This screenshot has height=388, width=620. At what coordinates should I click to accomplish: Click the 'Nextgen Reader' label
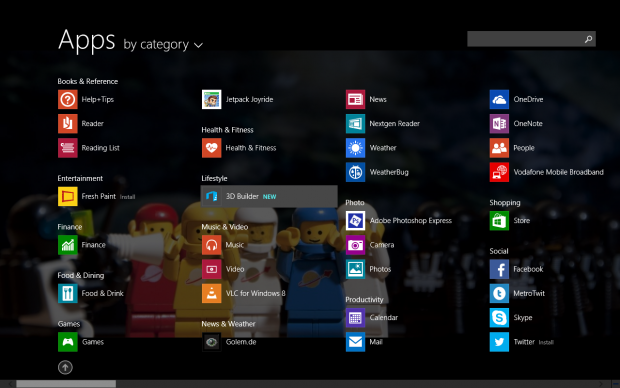pos(395,123)
